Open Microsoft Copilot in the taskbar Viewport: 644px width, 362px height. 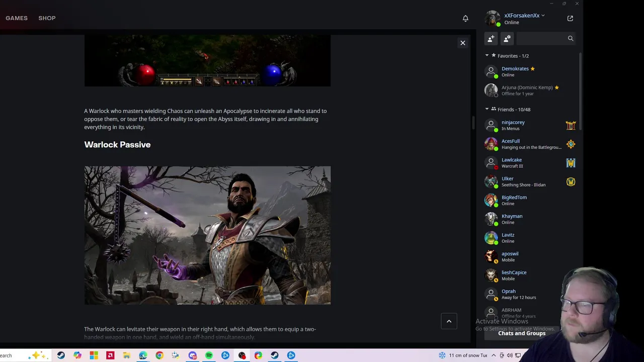pyautogui.click(x=77, y=355)
